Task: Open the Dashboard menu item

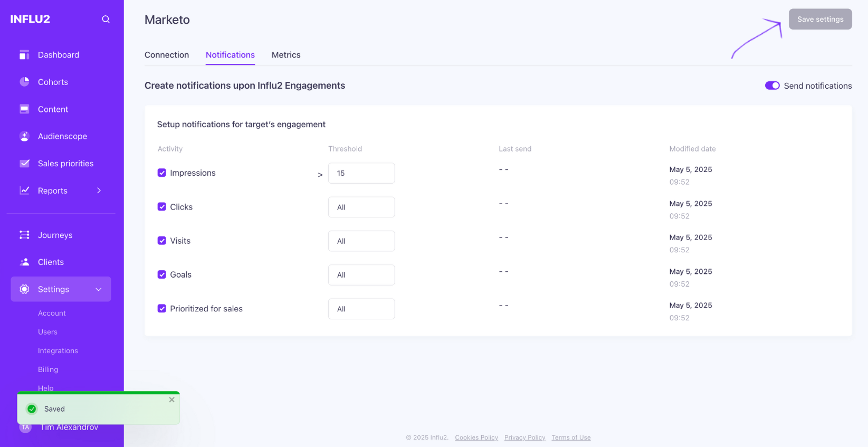Action: (59, 55)
